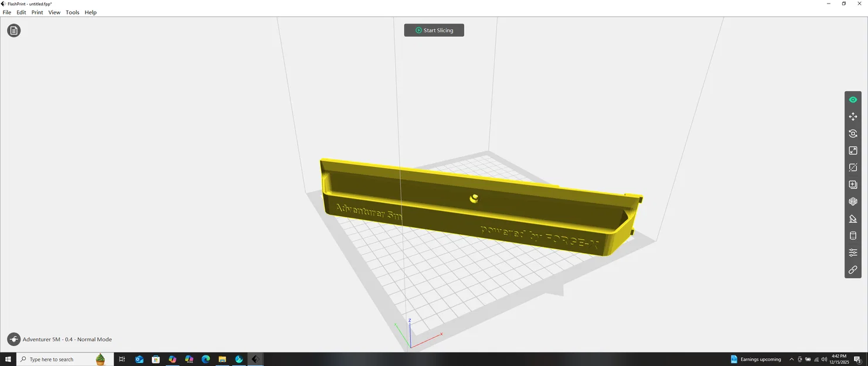Click the Earnings upcoming news widget

pyautogui.click(x=755, y=359)
